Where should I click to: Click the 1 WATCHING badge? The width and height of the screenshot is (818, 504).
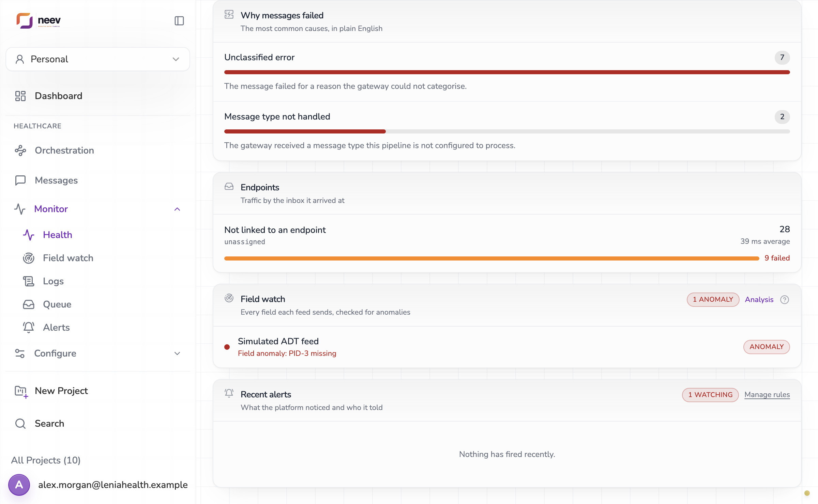[x=710, y=395]
